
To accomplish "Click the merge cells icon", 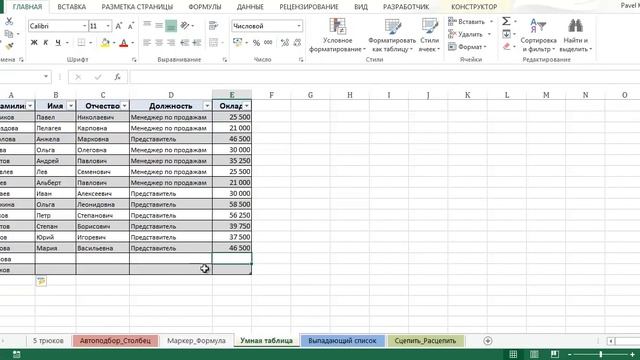I will pos(213,42).
